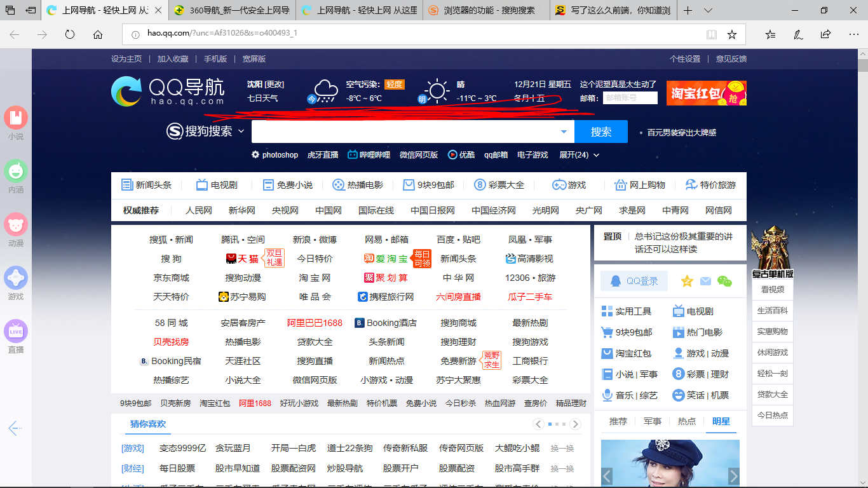Click the 邮箱账号 input field
Image resolution: width=868 pixels, height=488 pixels.
(630, 98)
